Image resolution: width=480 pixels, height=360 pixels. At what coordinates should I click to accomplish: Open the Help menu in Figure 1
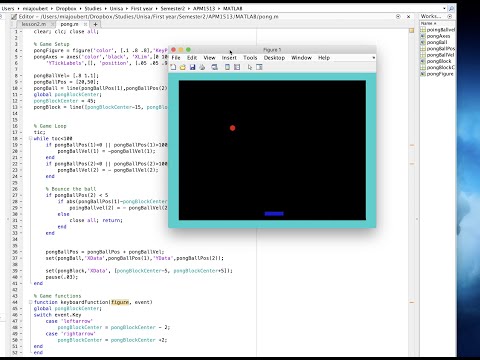324,58
